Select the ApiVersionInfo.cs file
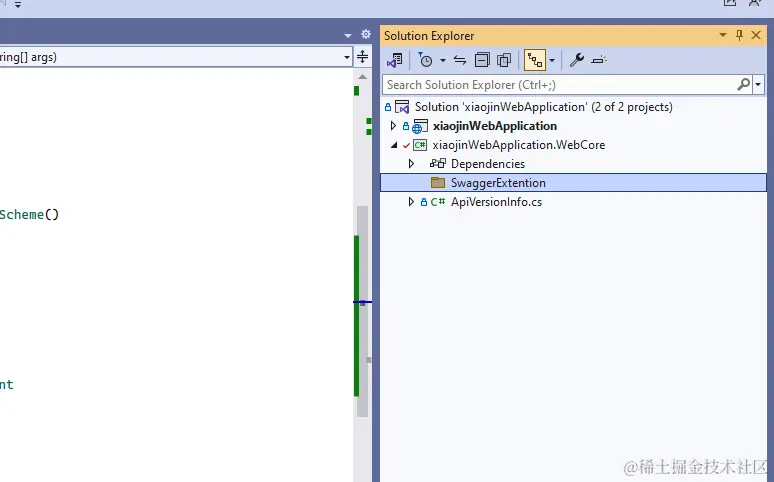The width and height of the screenshot is (774, 482). point(496,202)
